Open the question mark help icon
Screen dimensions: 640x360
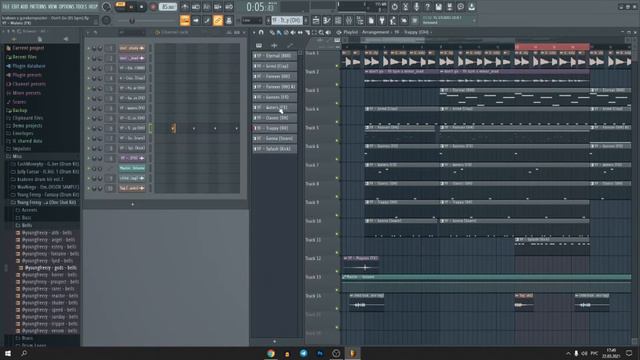coord(427,7)
